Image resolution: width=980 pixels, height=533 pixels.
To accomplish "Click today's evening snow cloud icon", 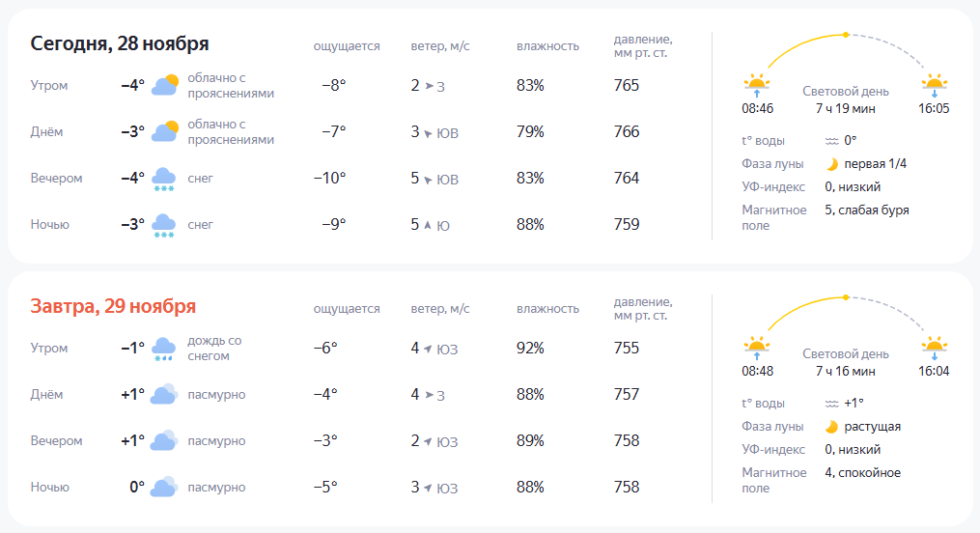I will point(164,180).
